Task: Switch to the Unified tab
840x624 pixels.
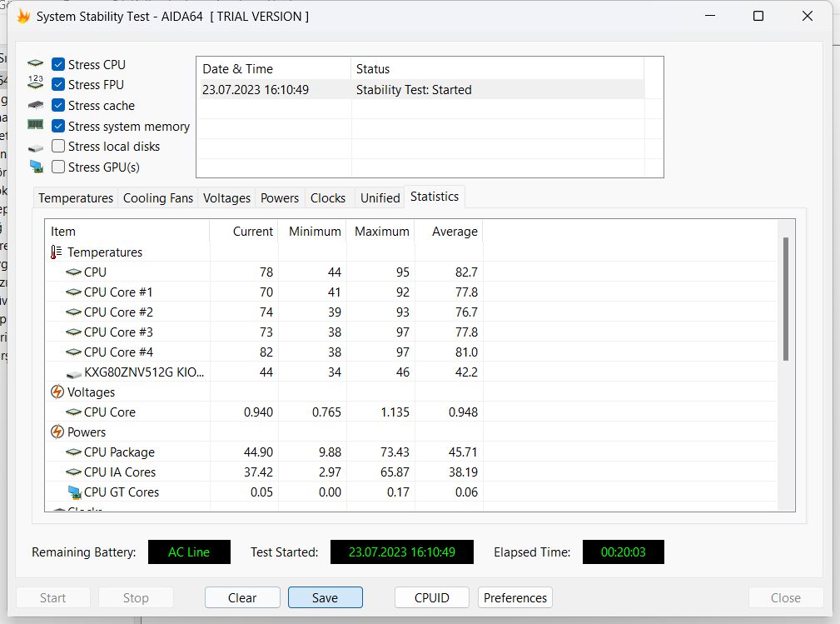Action: [380, 197]
